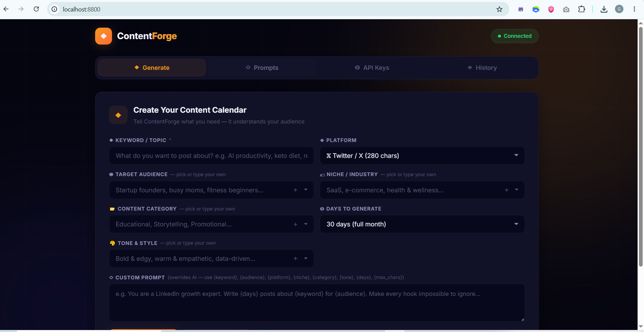644x332 pixels.
Task: Open the Chrome three-dot menu
Action: (634, 9)
